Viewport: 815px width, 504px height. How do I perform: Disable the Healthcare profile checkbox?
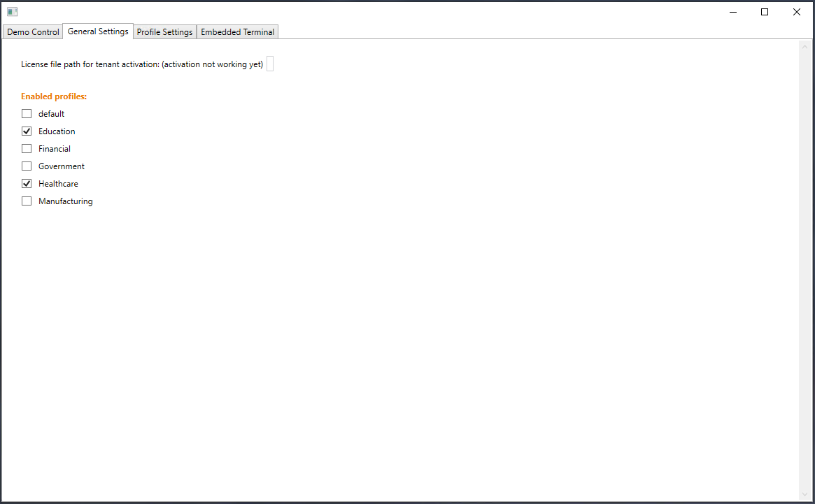(x=27, y=184)
